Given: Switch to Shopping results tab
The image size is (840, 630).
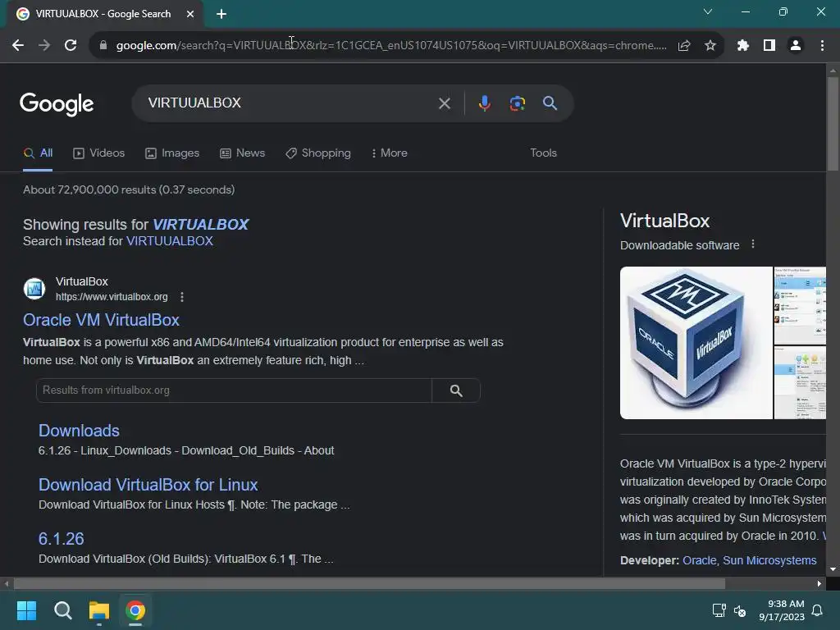Looking at the screenshot, I should click(x=318, y=153).
